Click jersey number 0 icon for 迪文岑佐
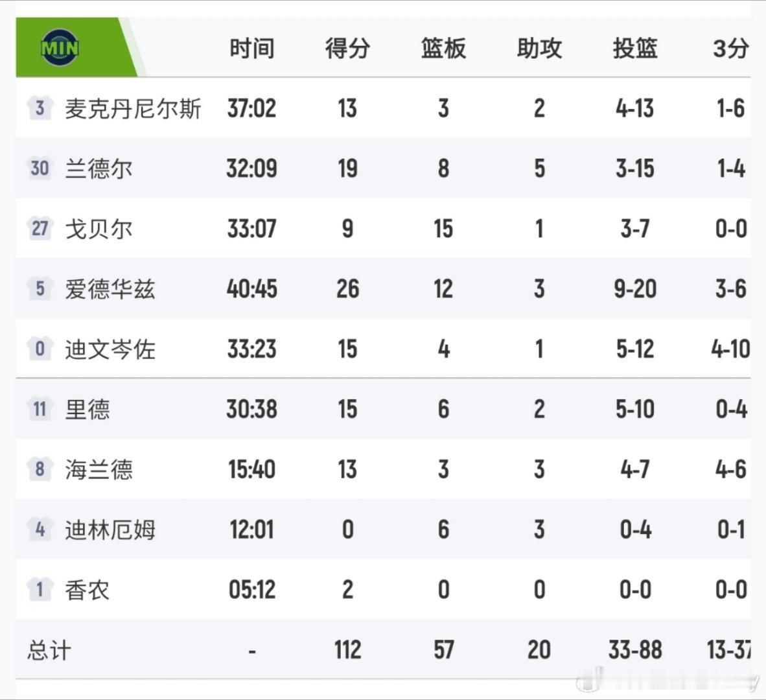 coord(40,349)
